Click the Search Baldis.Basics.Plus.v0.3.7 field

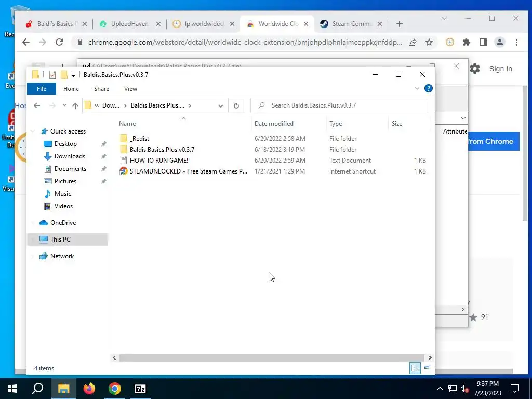point(339,105)
